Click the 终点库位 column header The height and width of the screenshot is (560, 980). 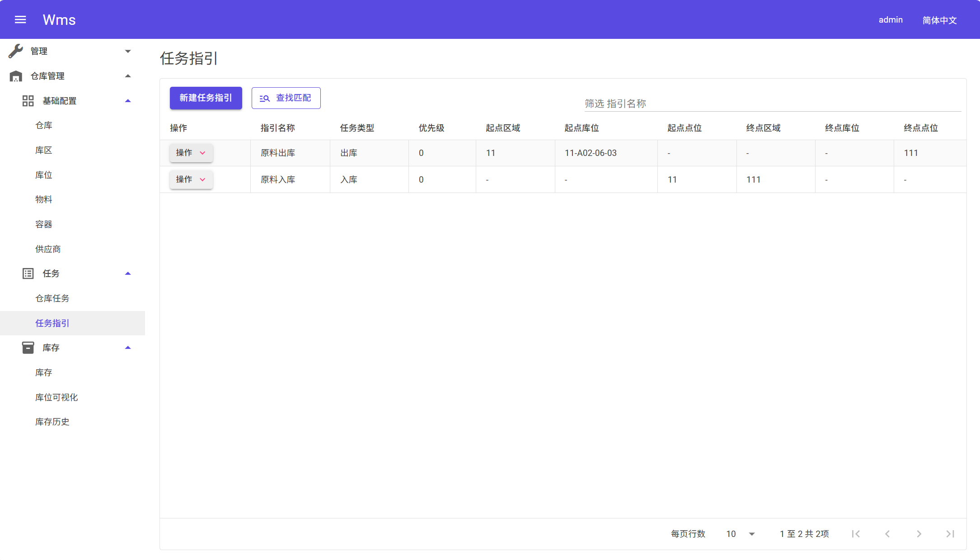pos(842,128)
